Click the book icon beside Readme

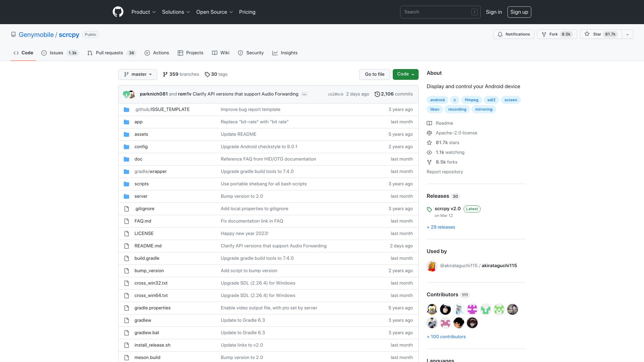point(429,123)
